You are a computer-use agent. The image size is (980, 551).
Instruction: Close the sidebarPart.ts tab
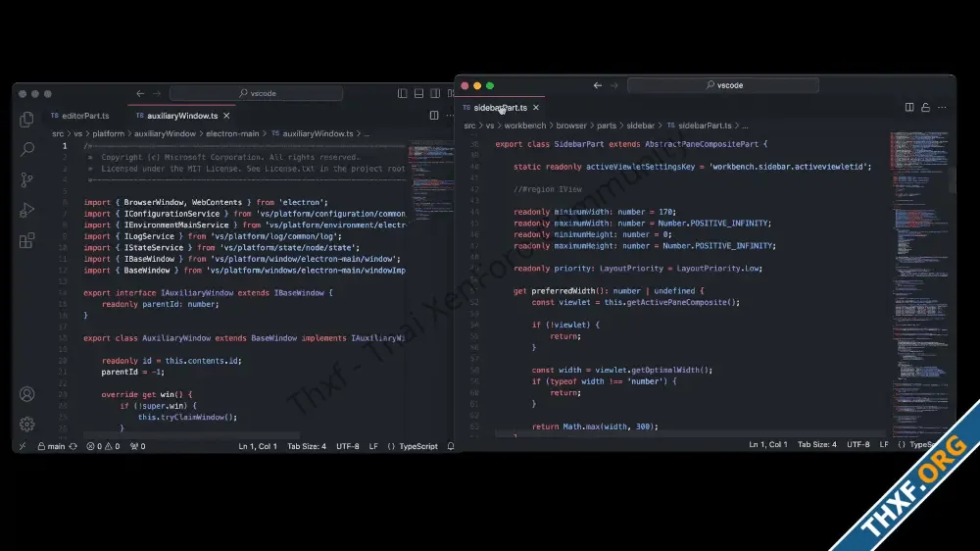[536, 108]
